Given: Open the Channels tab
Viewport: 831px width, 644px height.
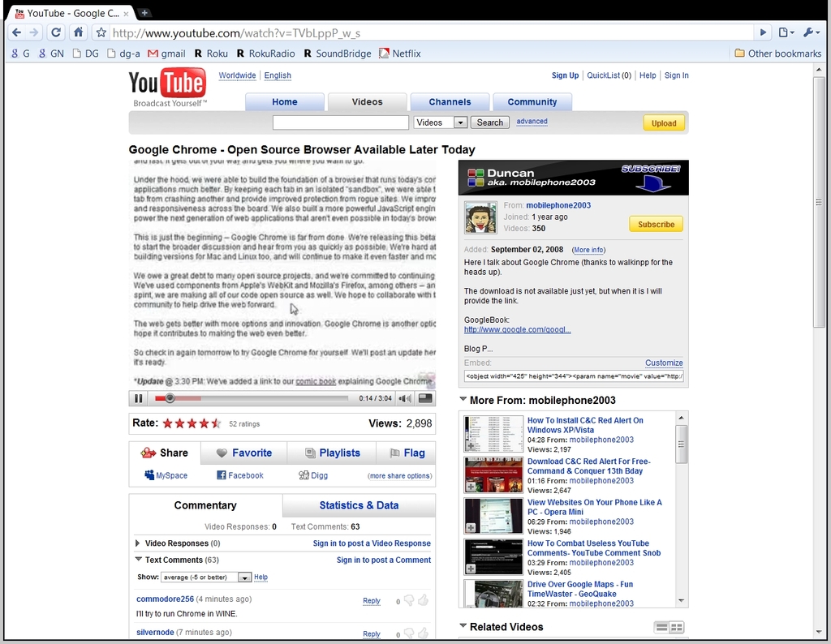Looking at the screenshot, I should point(450,101).
